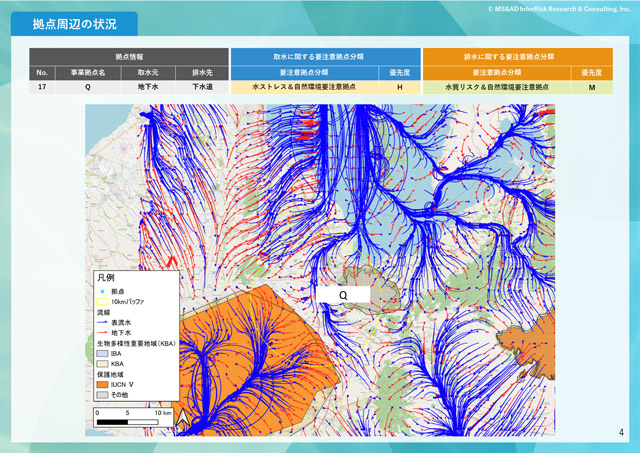Image resolution: width=640 pixels, height=453 pixels.
Task: Click the 取水に関する要注意拠点分類 blue header
Action: [325, 57]
